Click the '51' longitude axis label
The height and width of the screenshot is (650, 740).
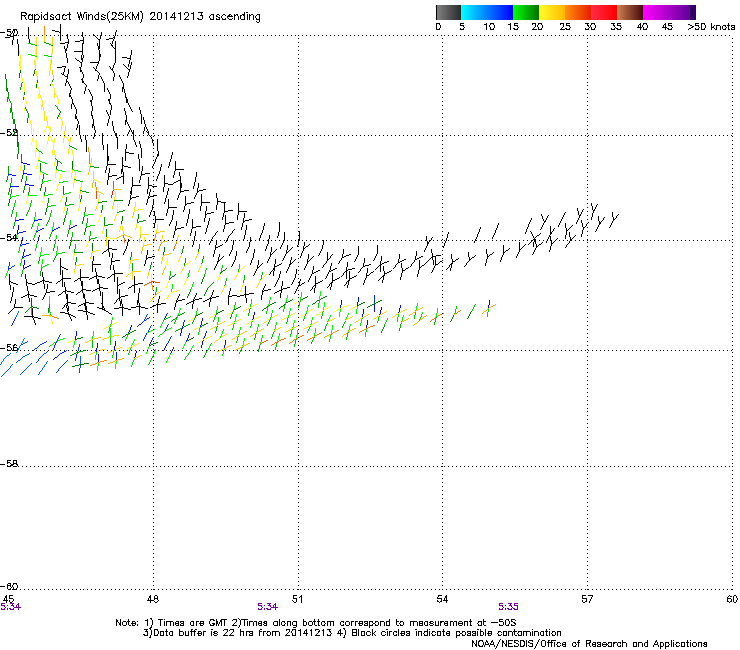point(297,599)
